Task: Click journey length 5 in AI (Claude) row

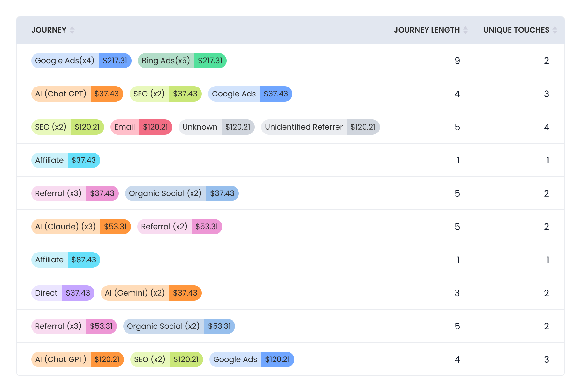Action: point(457,227)
